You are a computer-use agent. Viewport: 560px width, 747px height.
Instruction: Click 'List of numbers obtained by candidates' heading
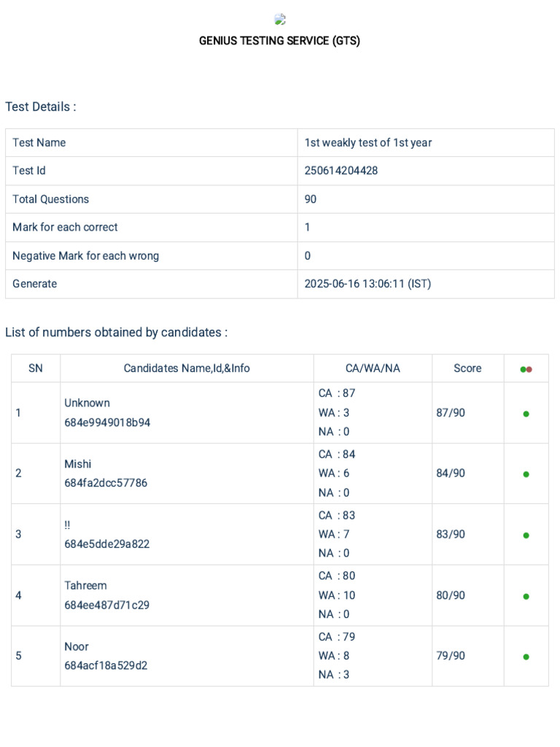click(x=116, y=332)
